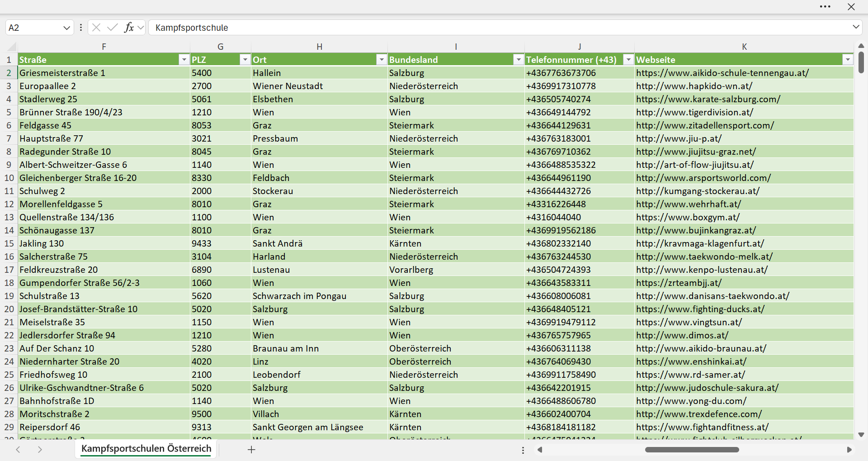868x461 pixels.
Task: Select row 12 header
Action: click(x=9, y=204)
